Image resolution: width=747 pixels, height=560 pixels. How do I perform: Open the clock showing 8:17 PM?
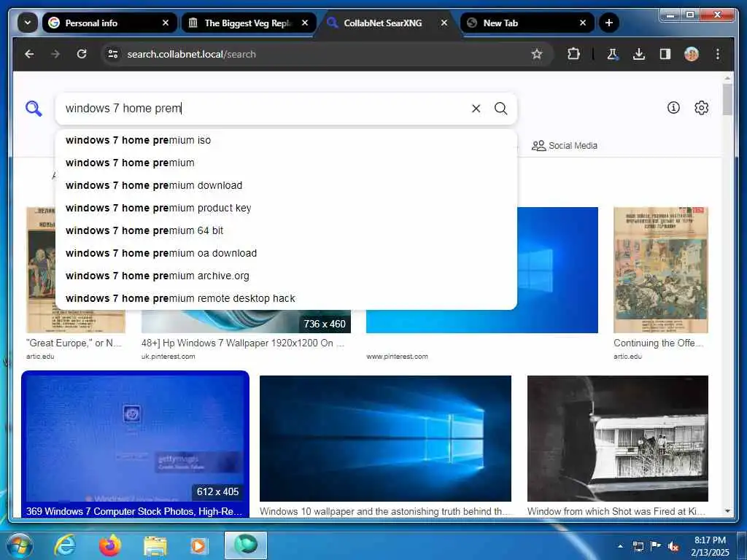(710, 546)
